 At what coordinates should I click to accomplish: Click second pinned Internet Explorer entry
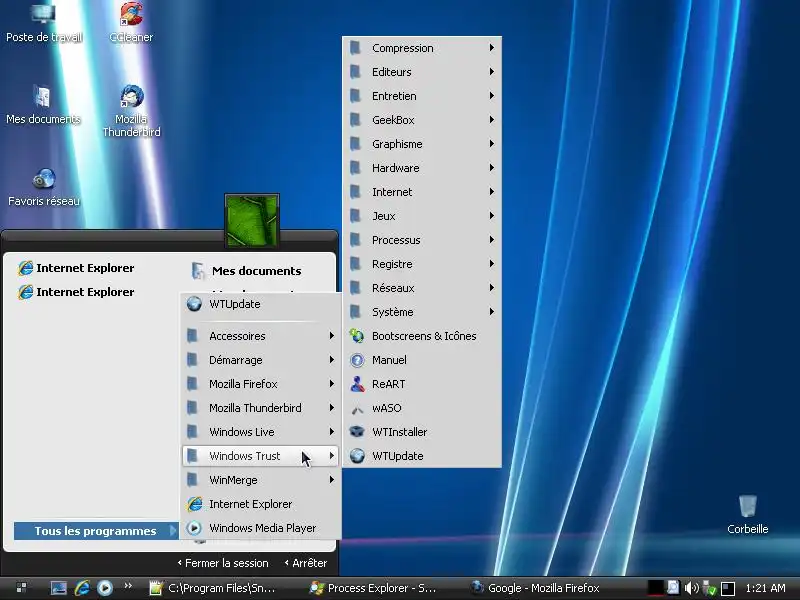click(x=76, y=292)
